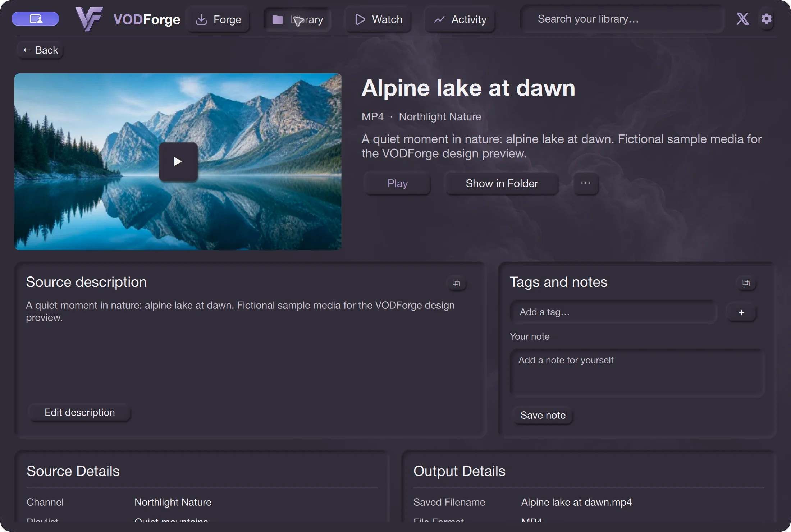Open the three-dot more actions menu
791x532 pixels.
(x=586, y=183)
